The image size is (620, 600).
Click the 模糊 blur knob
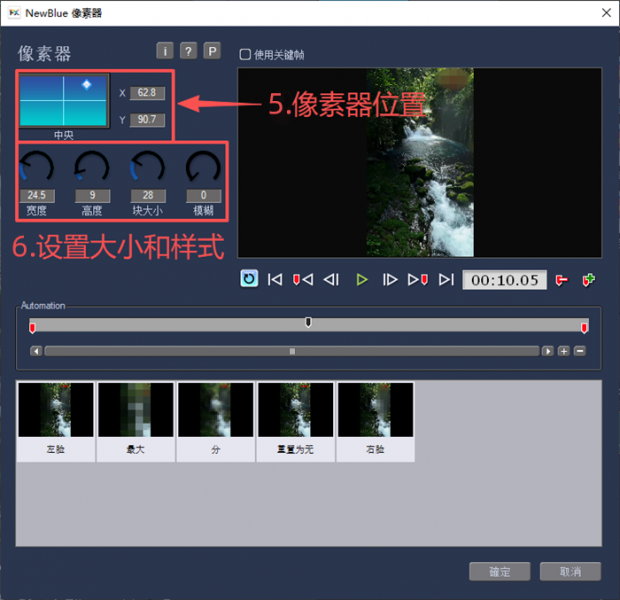(203, 168)
